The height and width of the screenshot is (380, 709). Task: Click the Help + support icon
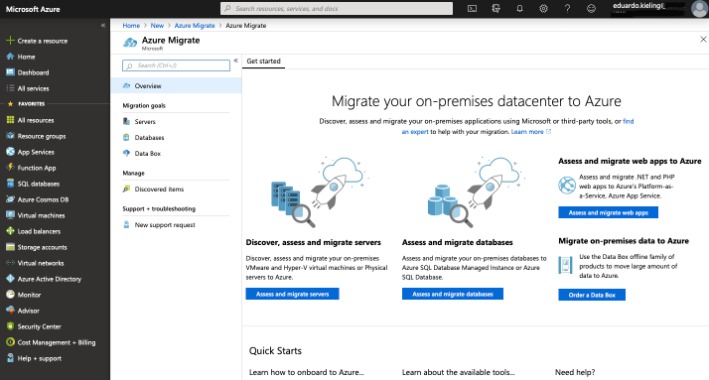point(10,358)
